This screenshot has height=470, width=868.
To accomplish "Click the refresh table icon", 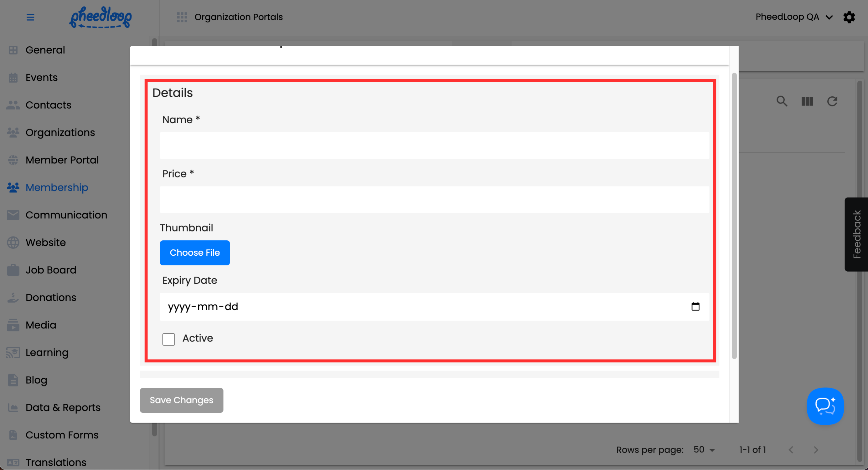I will click(832, 101).
